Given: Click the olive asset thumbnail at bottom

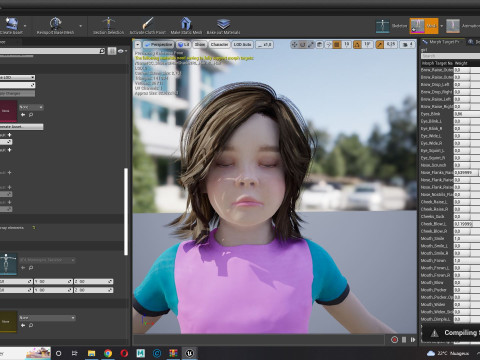Looking at the screenshot, I should (x=8, y=321).
